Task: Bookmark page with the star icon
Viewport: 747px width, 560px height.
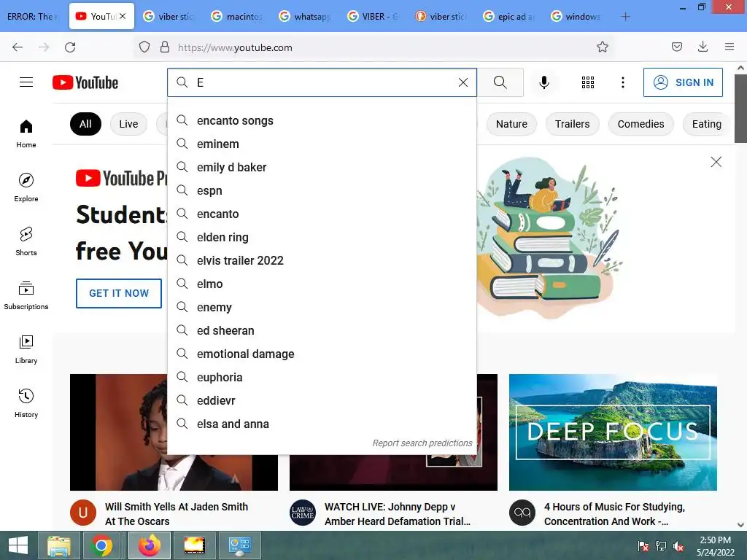Action: point(603,47)
